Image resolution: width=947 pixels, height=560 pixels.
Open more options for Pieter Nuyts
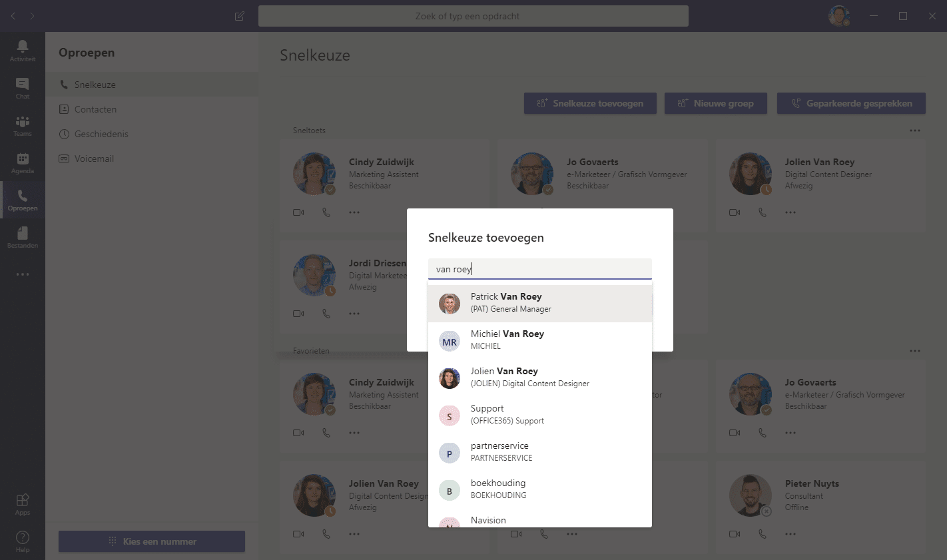pos(790,534)
